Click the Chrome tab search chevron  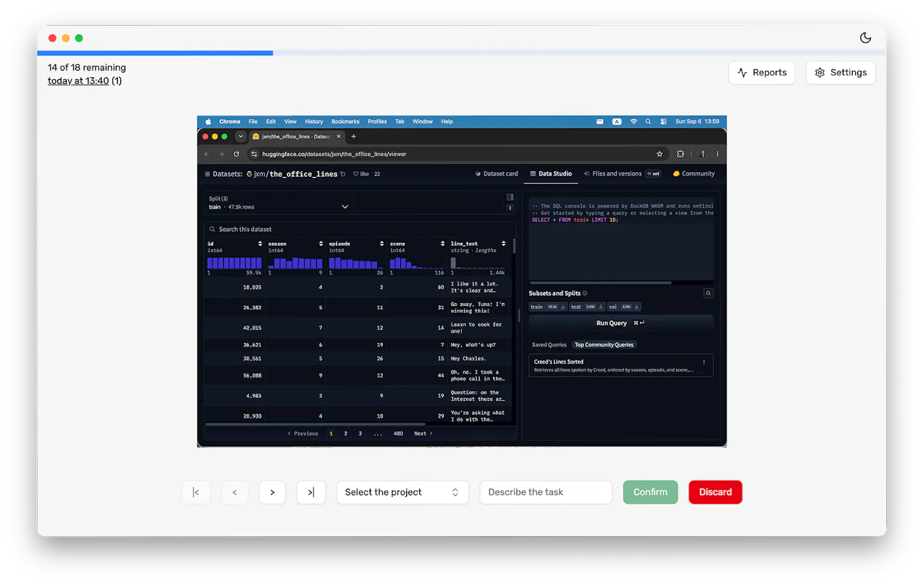pyautogui.click(x=241, y=136)
